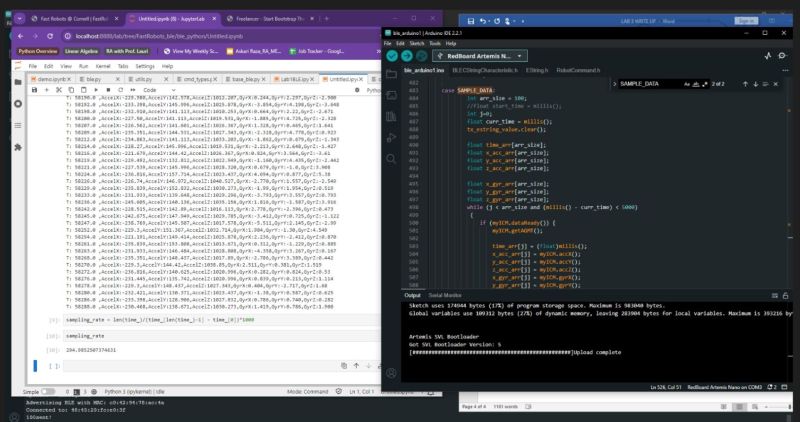Toggle the Simple mode switch in JupyterLab

tap(48, 392)
